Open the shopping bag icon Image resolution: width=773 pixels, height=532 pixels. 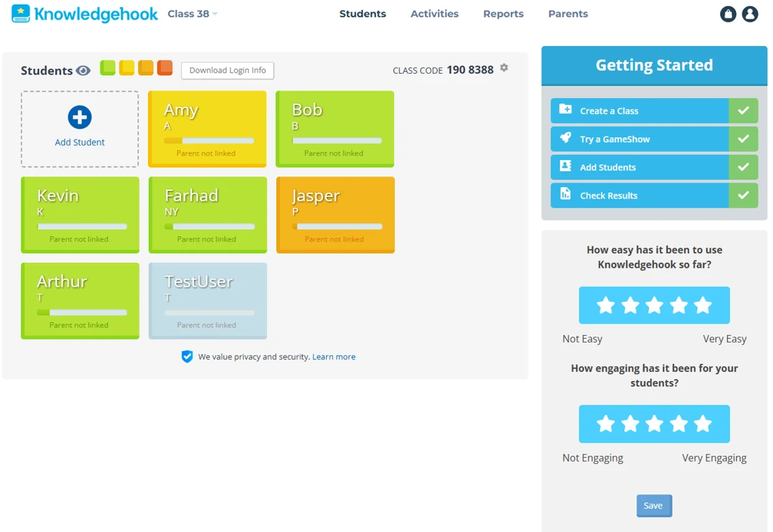point(728,14)
